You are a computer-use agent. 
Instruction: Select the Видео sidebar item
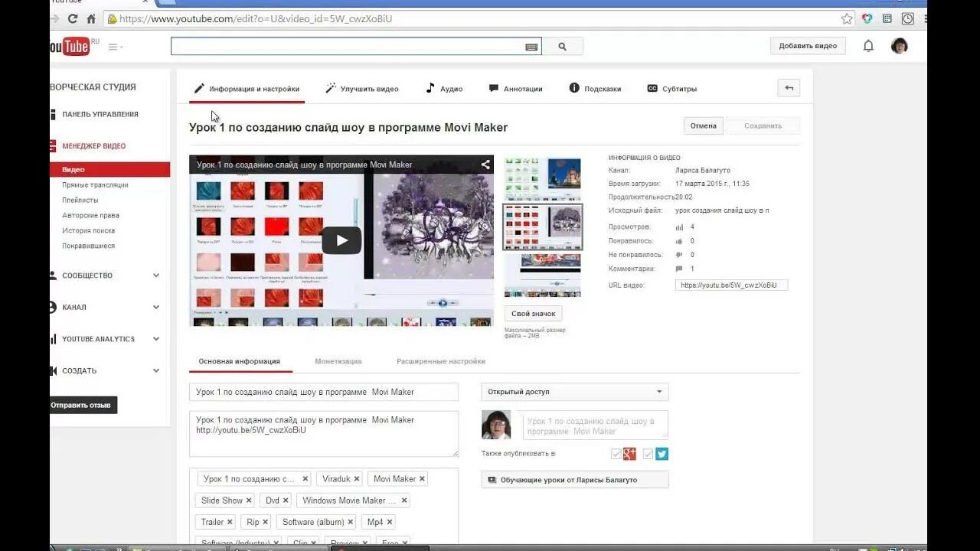point(109,170)
